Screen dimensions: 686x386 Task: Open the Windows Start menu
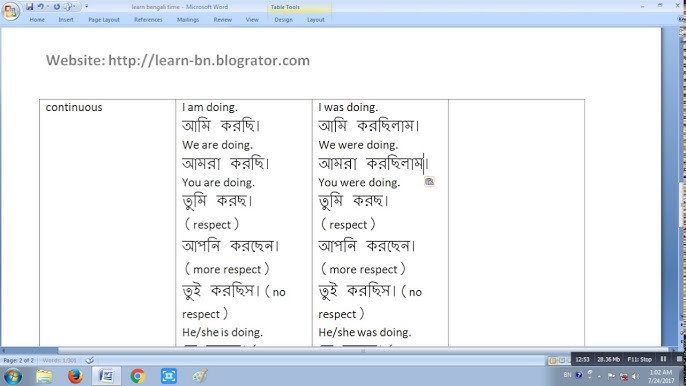pos(13,376)
